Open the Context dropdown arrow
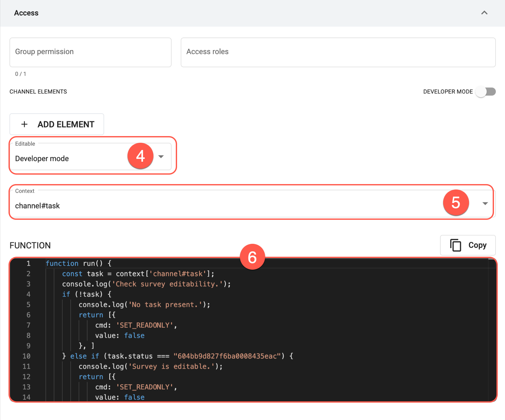The height and width of the screenshot is (420, 505). pyautogui.click(x=485, y=204)
